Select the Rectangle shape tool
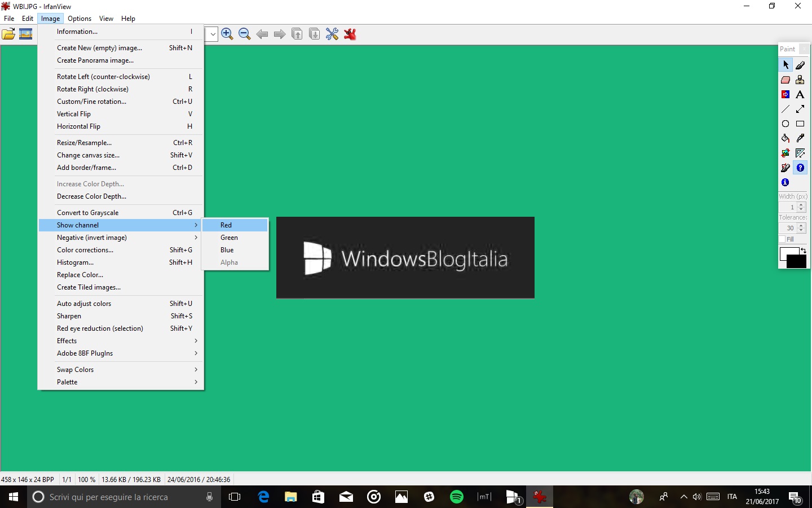This screenshot has height=508, width=812. coord(800,124)
